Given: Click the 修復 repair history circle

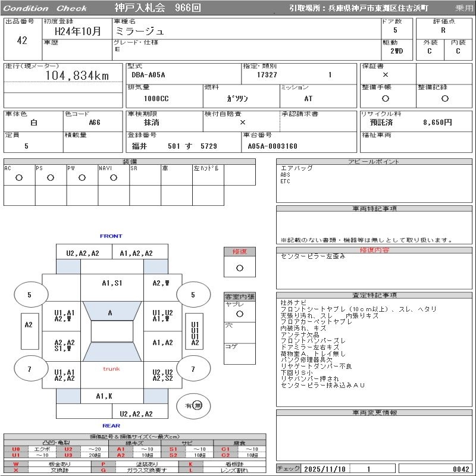Looking at the screenshot, I should tap(240, 268).
